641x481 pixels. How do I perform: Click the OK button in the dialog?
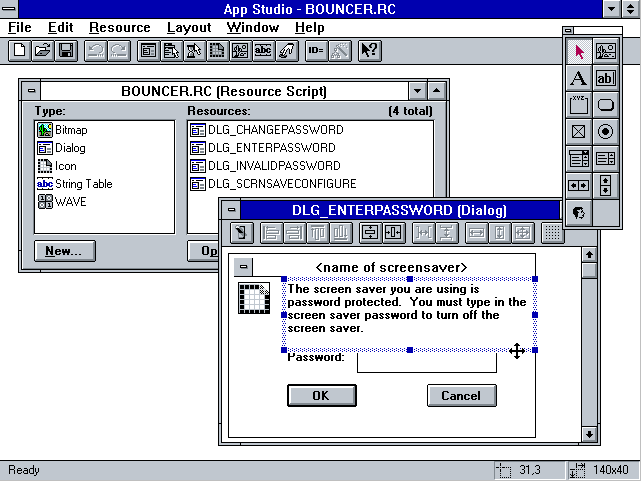(x=322, y=395)
